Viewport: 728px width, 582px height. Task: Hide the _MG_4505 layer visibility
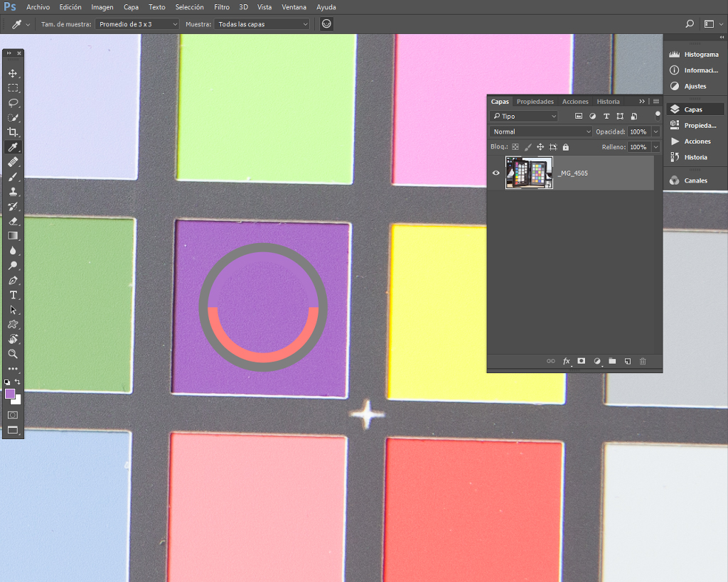tap(496, 173)
